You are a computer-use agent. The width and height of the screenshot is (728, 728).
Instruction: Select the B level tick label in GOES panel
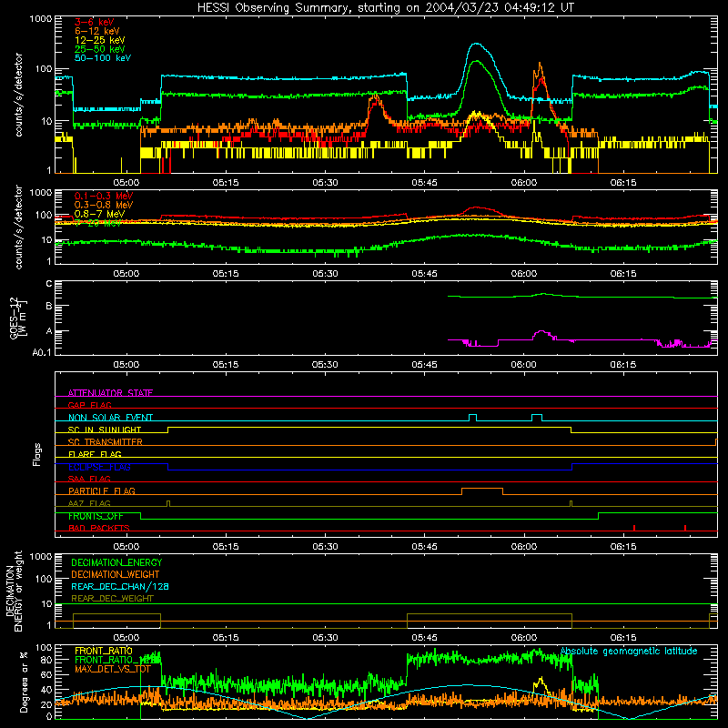click(49, 306)
